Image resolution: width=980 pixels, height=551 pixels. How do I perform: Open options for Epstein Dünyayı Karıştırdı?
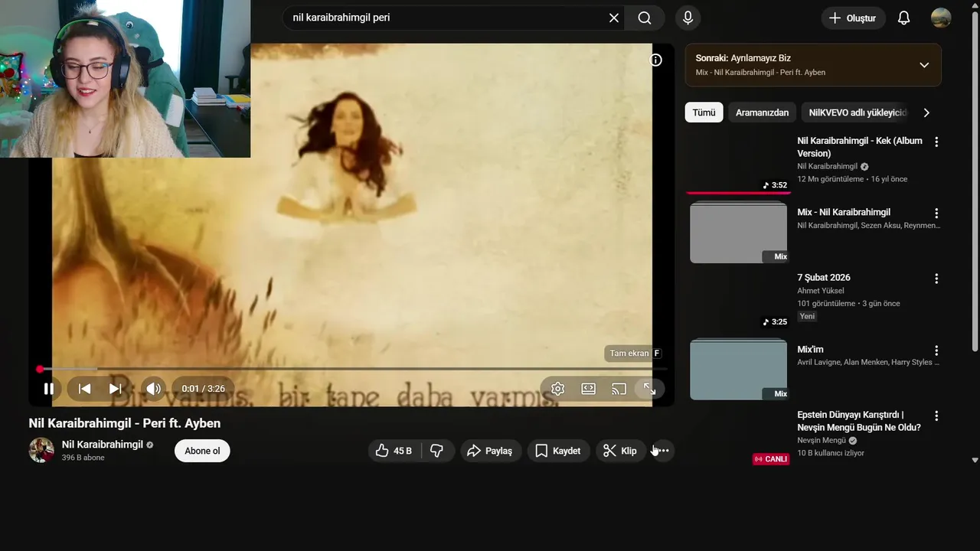point(936,416)
